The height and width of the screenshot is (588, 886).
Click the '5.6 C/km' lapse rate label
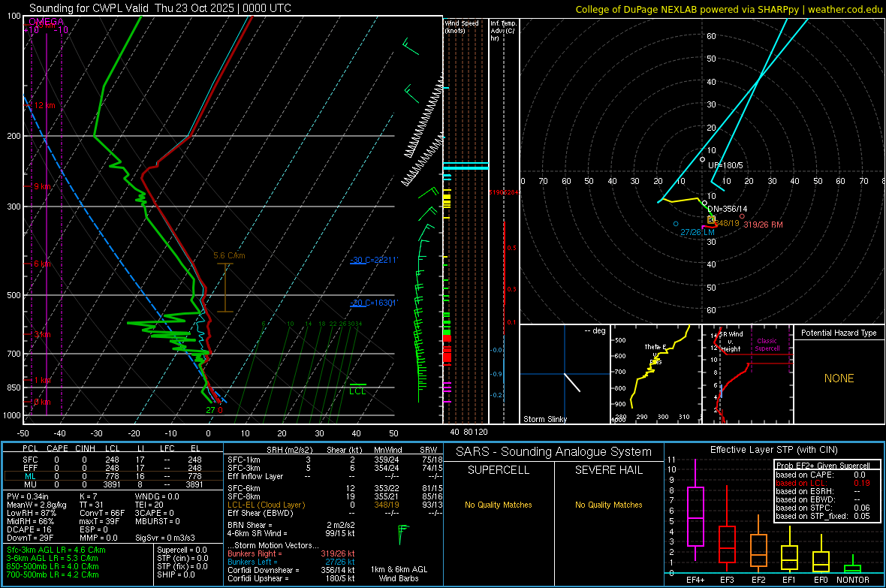pyautogui.click(x=229, y=255)
